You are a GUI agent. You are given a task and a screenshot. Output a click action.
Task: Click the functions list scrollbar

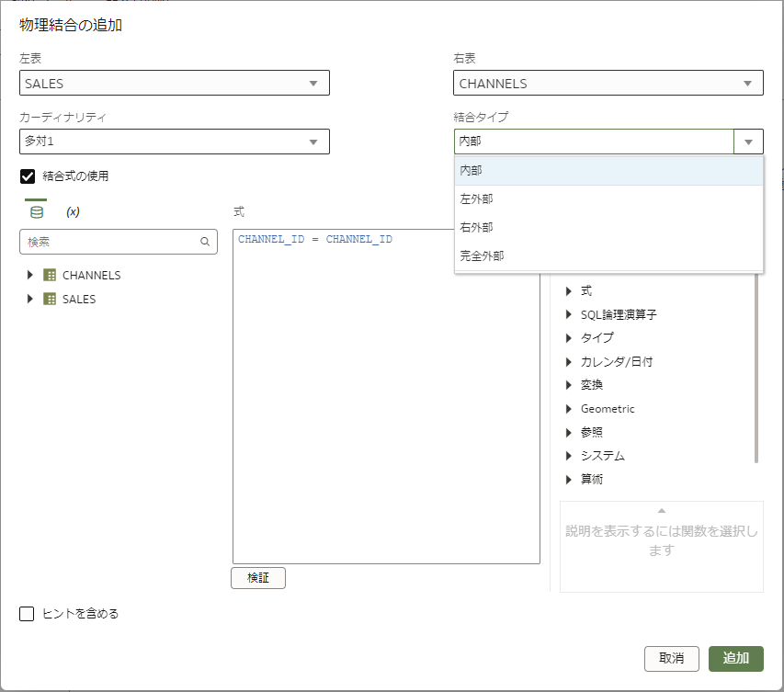756,368
